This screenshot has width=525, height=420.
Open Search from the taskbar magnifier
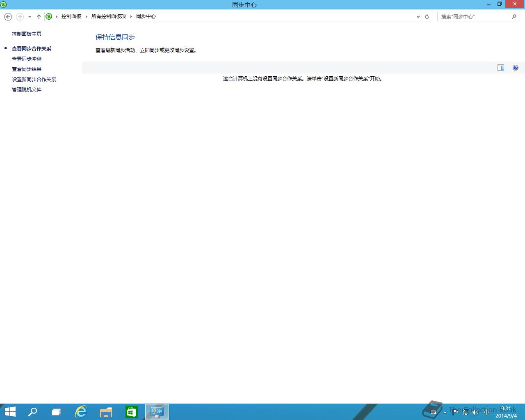(x=32, y=412)
